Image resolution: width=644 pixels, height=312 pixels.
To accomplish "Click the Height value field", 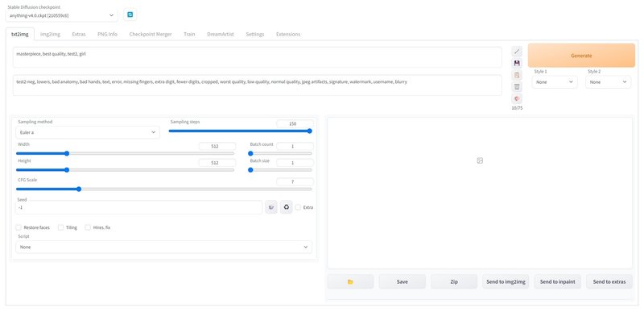I will [x=217, y=162].
